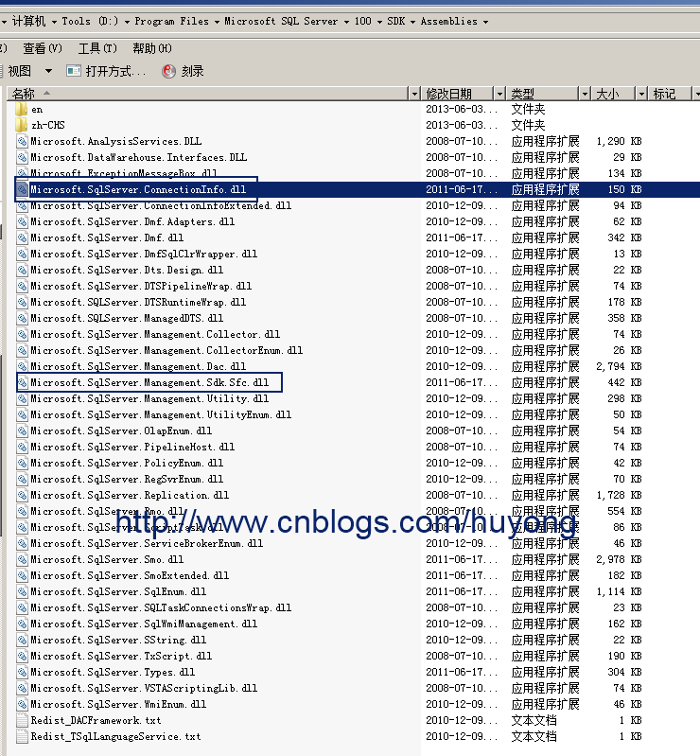Go to Microsoft SQL Server breadcrumb
This screenshot has height=756, width=700.
coord(281,21)
